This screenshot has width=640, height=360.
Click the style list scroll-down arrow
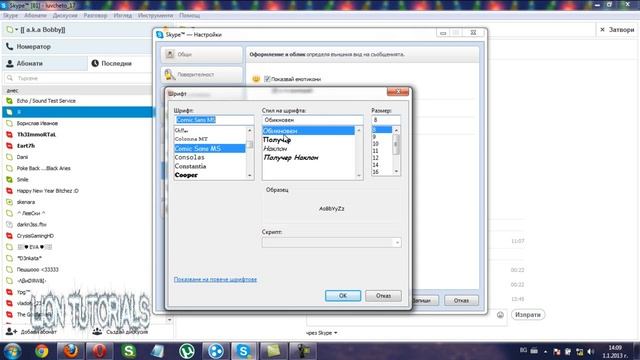(x=359, y=176)
